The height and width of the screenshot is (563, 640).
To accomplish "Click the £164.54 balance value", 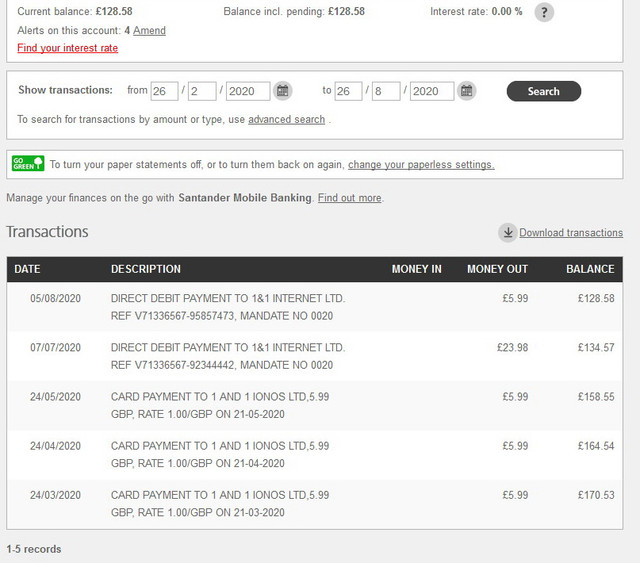I will click(596, 446).
